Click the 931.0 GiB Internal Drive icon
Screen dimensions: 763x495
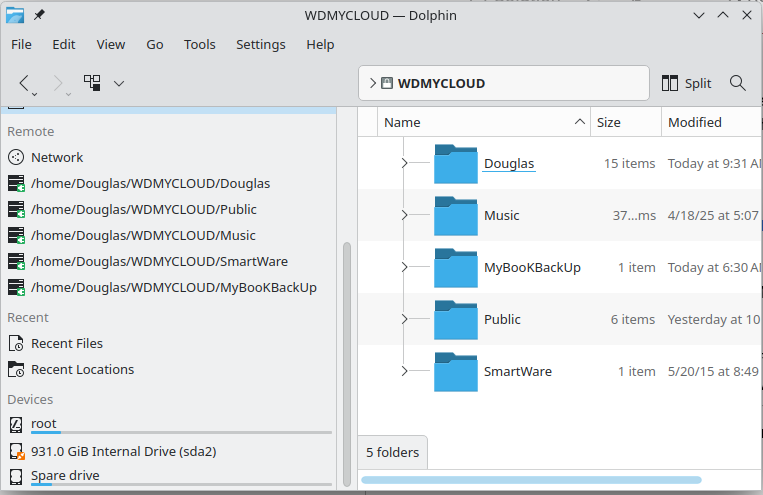[x=16, y=451]
